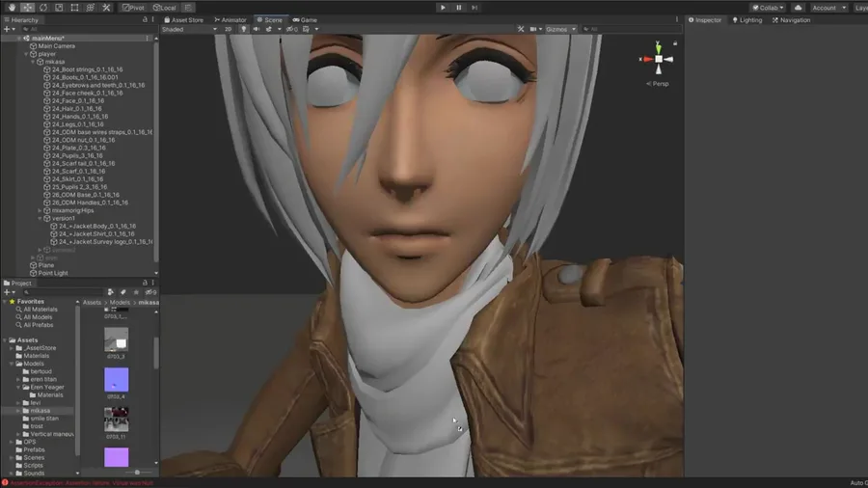Open the Shaded draw mode dropdown
Image resolution: width=868 pixels, height=488 pixels.
pos(189,29)
